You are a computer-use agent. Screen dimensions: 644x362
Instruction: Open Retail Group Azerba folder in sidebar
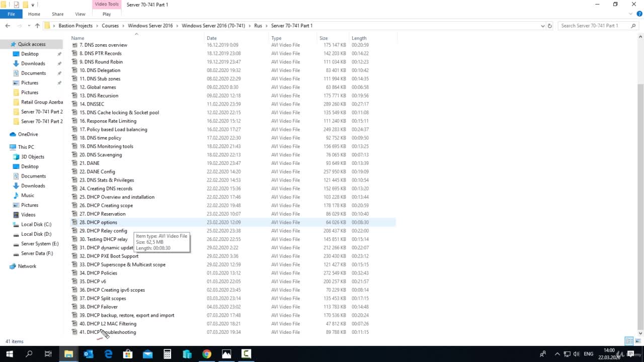[x=42, y=102]
